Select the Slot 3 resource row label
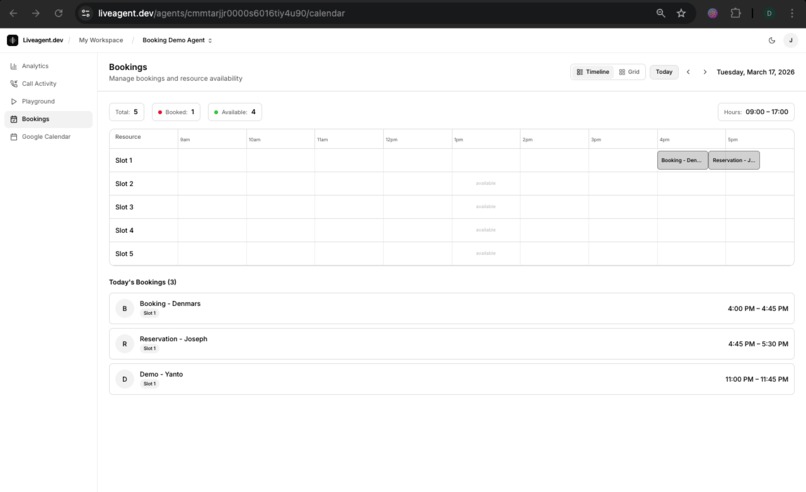This screenshot has height=492, width=806. (124, 207)
